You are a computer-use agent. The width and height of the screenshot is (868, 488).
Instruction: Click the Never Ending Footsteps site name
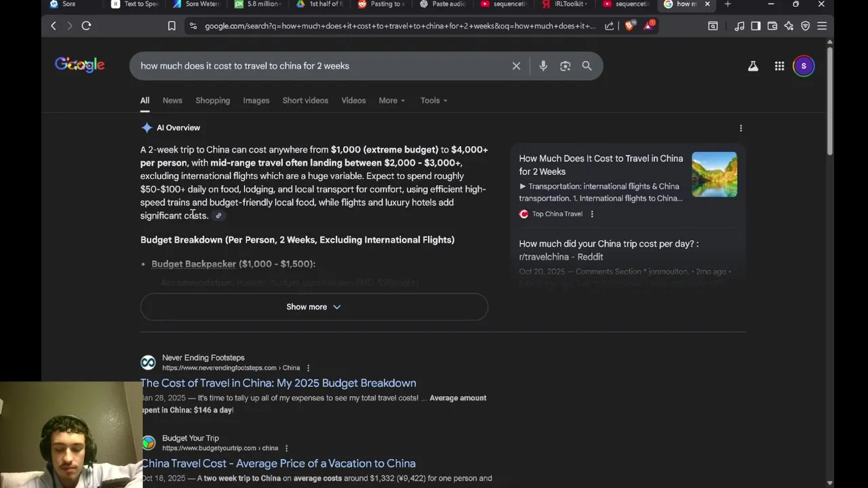(203, 358)
